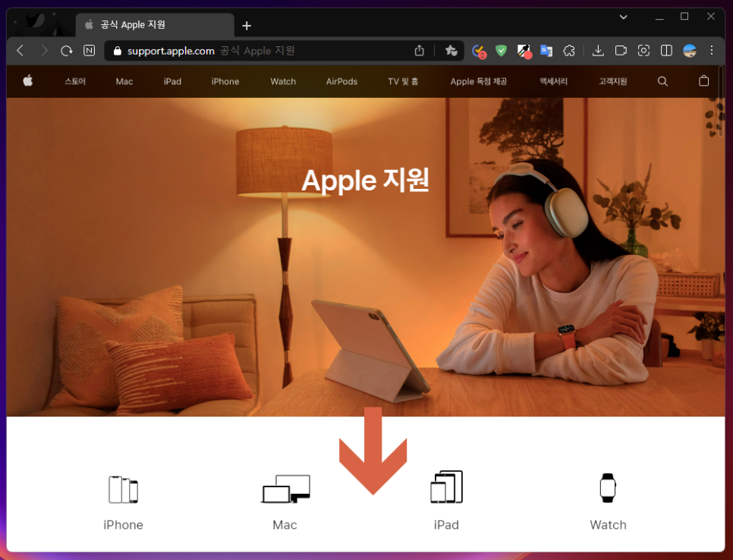
Task: Open the profile avatar icon
Action: coord(690,51)
